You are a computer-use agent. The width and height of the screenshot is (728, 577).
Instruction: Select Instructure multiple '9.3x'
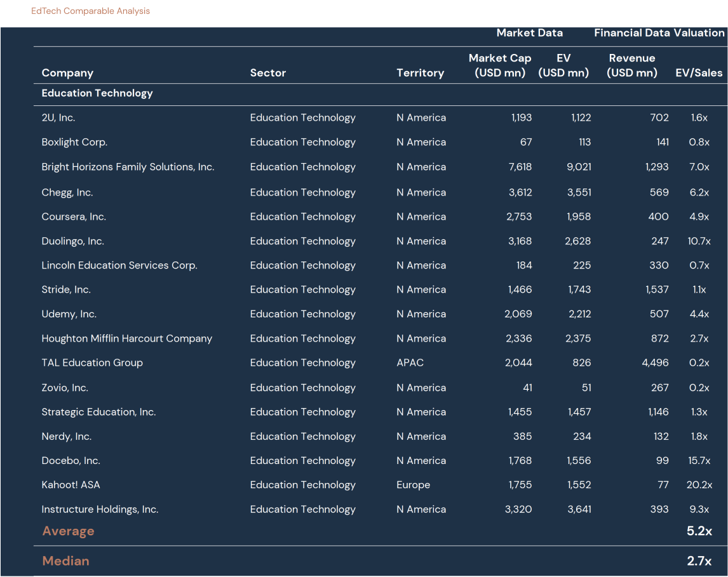pos(699,509)
